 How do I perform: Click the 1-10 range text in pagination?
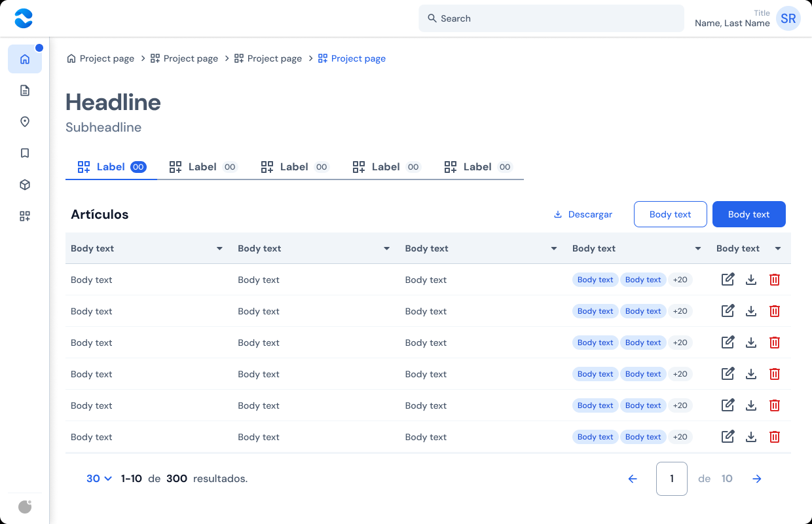click(x=132, y=479)
